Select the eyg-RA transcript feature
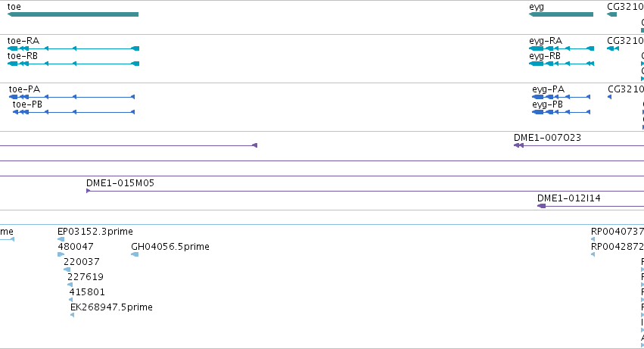The width and height of the screenshot is (644, 349). click(x=562, y=48)
